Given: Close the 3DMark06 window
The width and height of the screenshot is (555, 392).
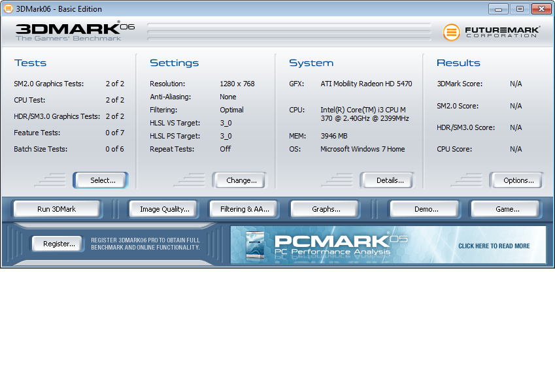Looking at the screenshot, I should pos(541,9).
